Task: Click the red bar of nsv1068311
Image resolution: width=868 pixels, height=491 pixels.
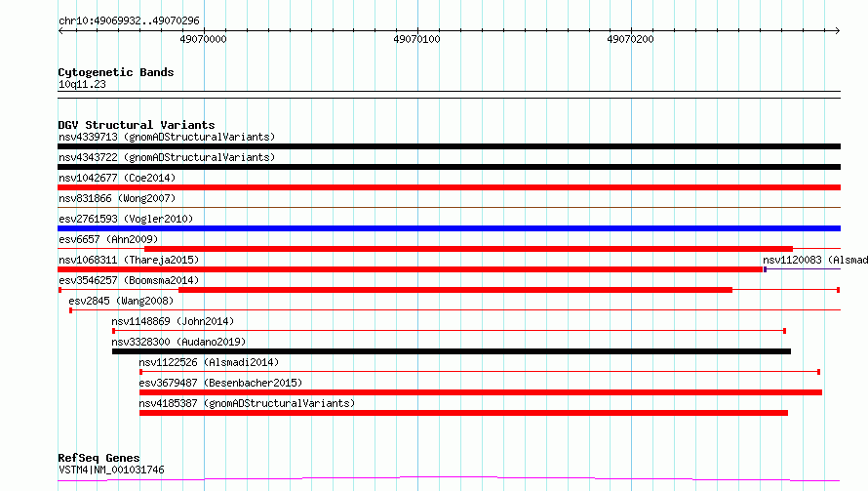Action: click(x=411, y=269)
